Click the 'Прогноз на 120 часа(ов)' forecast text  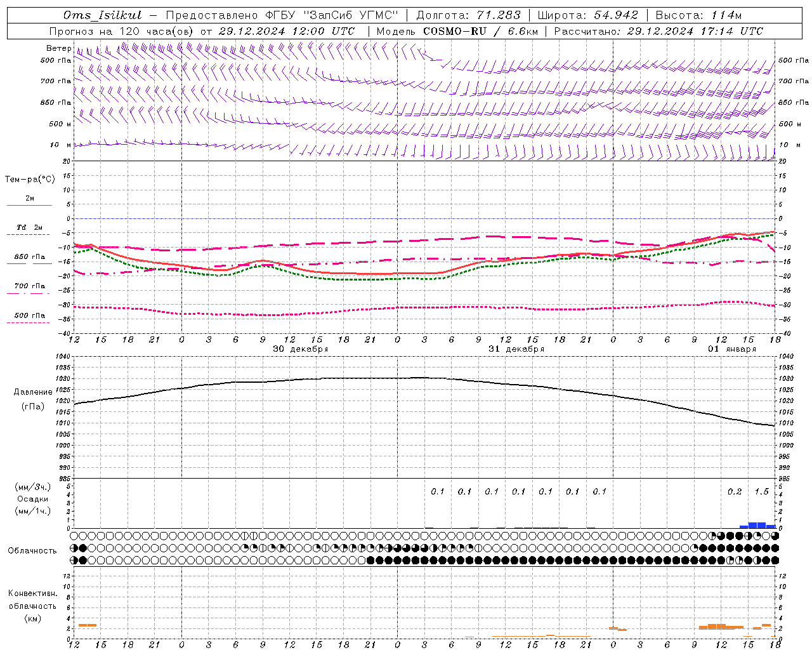[x=122, y=31]
